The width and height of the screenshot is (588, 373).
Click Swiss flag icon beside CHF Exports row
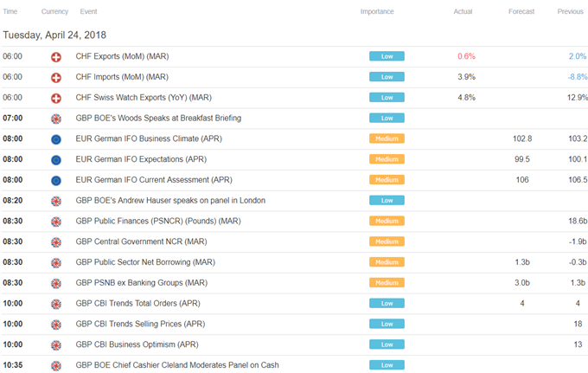[x=56, y=57]
